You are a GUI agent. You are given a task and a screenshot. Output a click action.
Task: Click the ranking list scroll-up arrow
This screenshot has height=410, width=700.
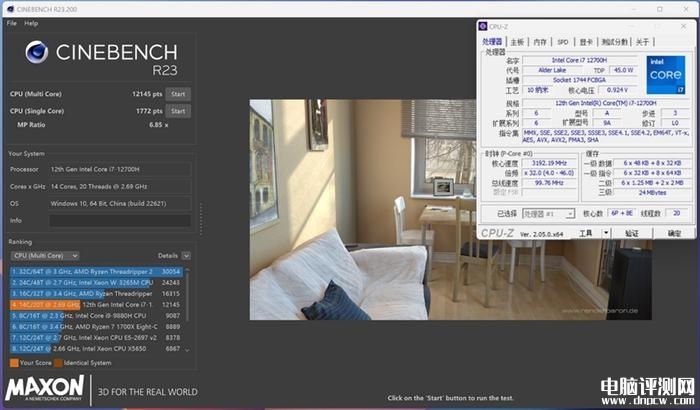coord(188,270)
